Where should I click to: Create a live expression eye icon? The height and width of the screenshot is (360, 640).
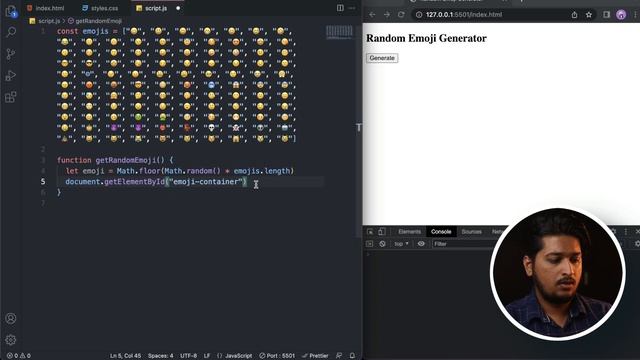coord(421,244)
